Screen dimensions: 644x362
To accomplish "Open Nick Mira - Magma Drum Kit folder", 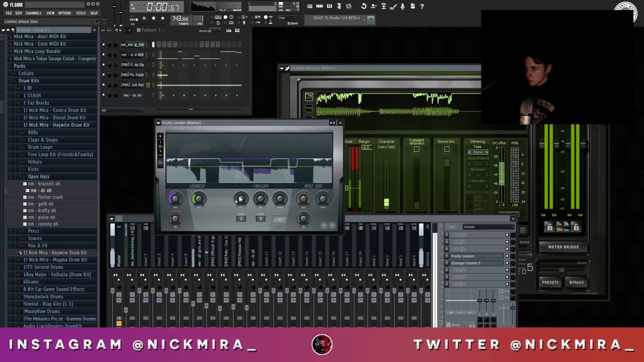I will click(55, 260).
